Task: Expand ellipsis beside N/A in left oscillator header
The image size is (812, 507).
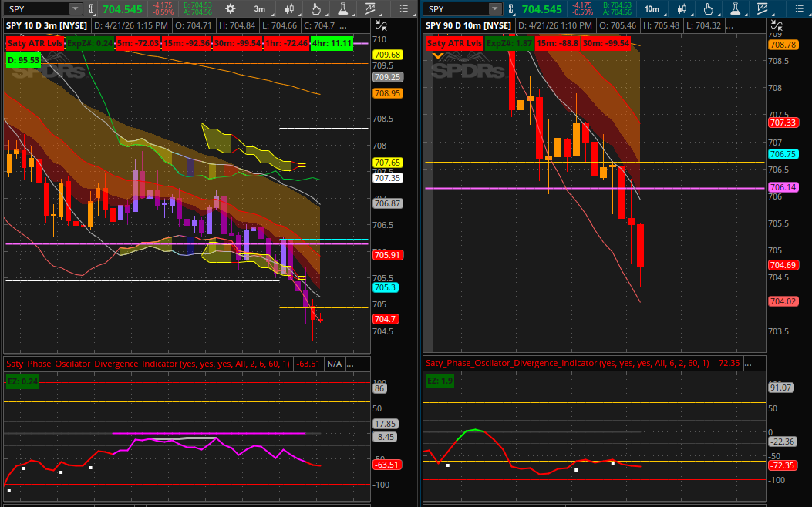Action: click(x=350, y=364)
